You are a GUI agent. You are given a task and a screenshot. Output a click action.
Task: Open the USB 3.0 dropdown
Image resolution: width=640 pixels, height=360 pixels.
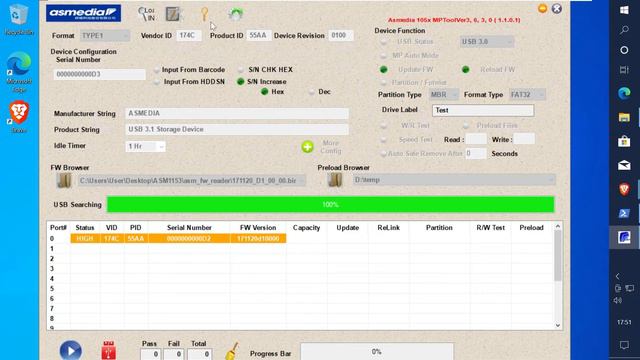487,42
